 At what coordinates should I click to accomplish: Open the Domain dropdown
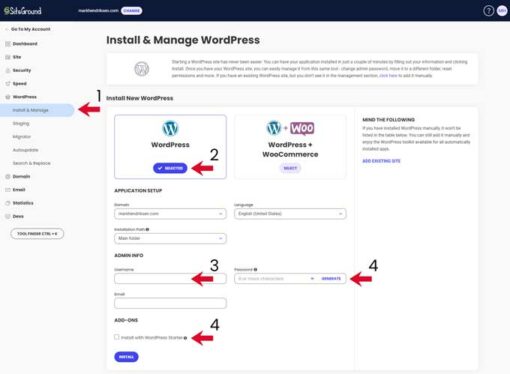[x=170, y=214]
